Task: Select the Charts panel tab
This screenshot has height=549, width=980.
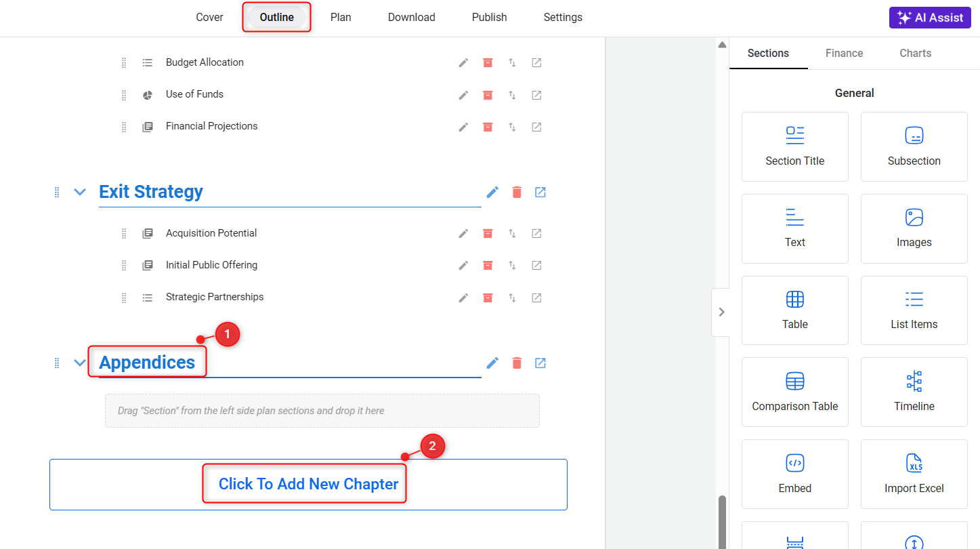Action: tap(916, 53)
